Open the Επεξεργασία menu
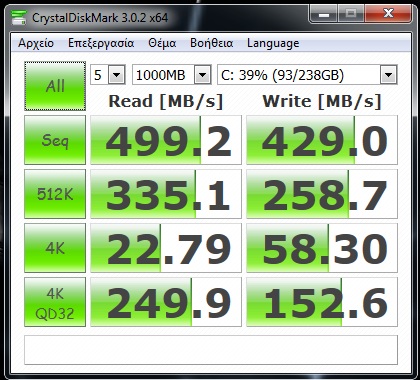 tap(101, 43)
